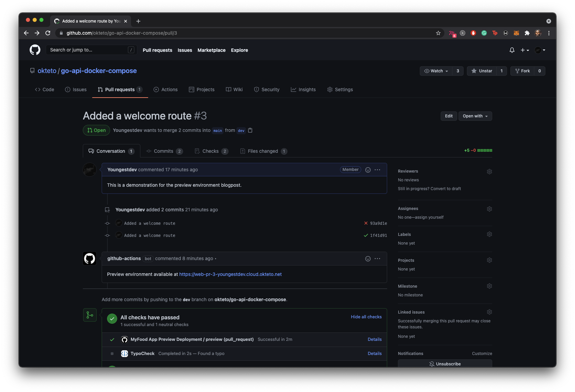Open the notifications bell icon
Screen dimensions: 575x392
[512, 50]
